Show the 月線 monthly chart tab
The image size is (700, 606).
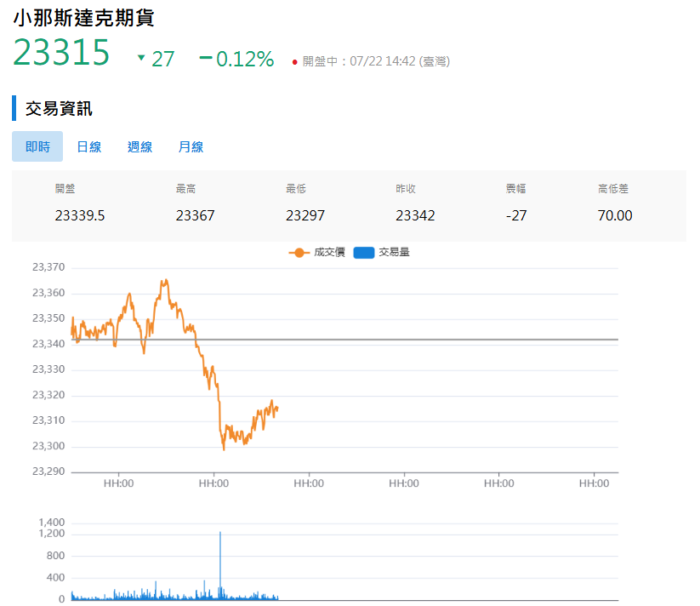[x=191, y=146]
